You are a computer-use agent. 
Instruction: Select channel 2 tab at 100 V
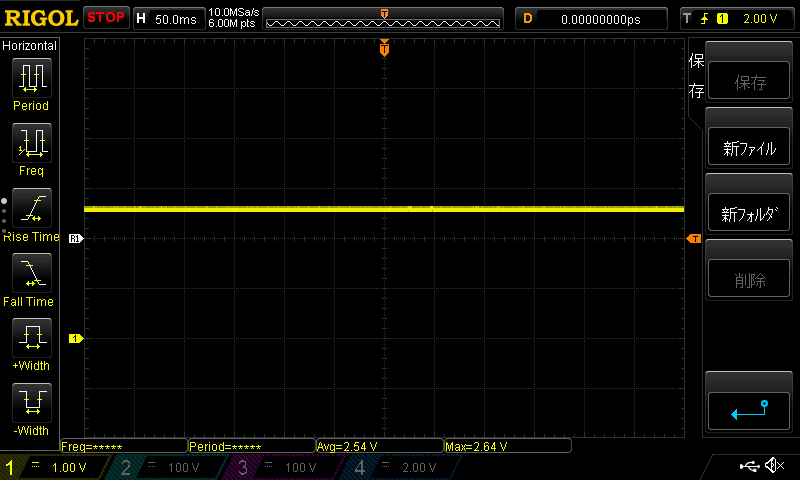(x=166, y=467)
